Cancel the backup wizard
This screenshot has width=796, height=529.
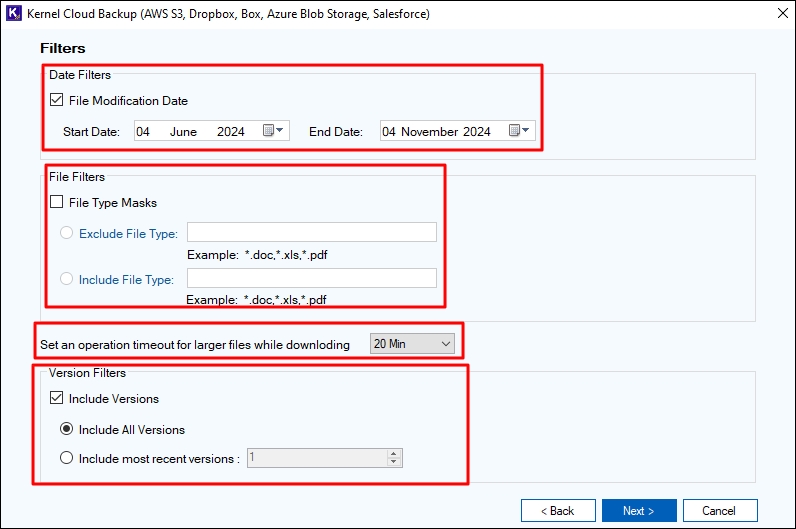pyautogui.click(x=720, y=511)
